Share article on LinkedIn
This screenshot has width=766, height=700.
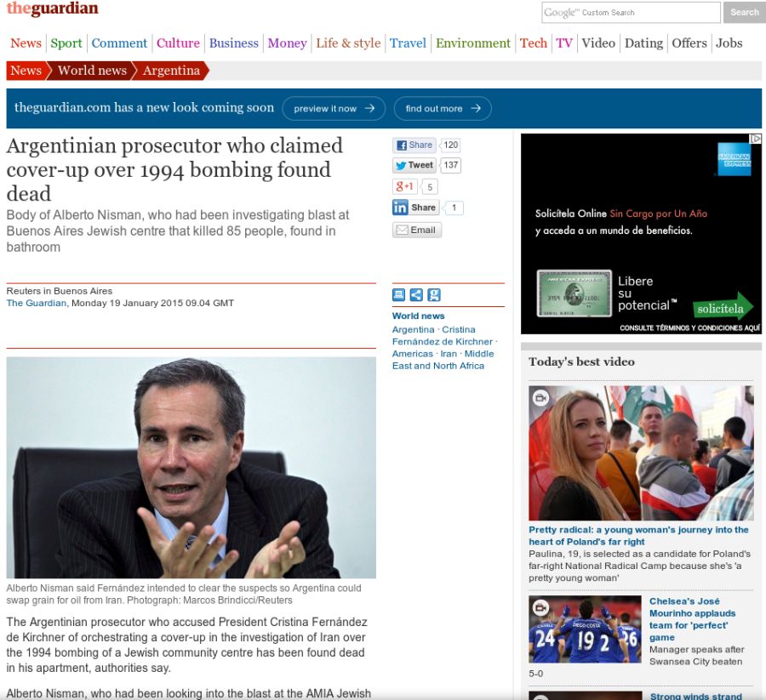pos(415,208)
